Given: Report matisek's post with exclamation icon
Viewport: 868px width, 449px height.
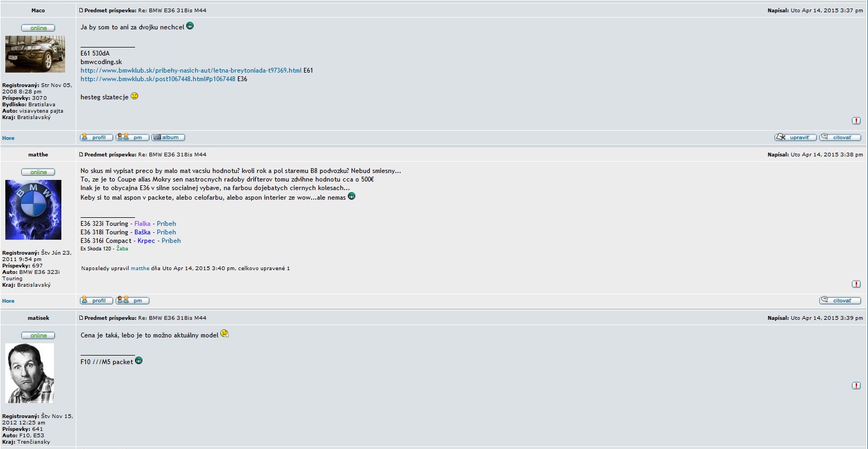Looking at the screenshot, I should tap(856, 385).
